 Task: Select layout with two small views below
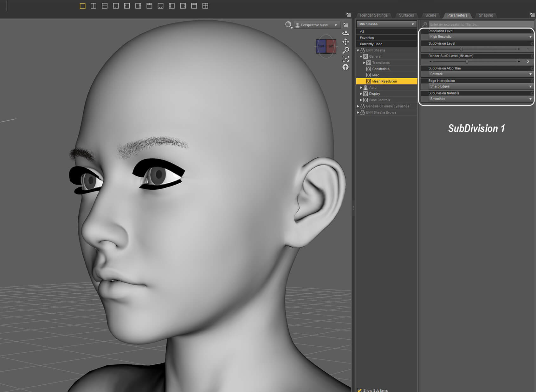(x=116, y=6)
